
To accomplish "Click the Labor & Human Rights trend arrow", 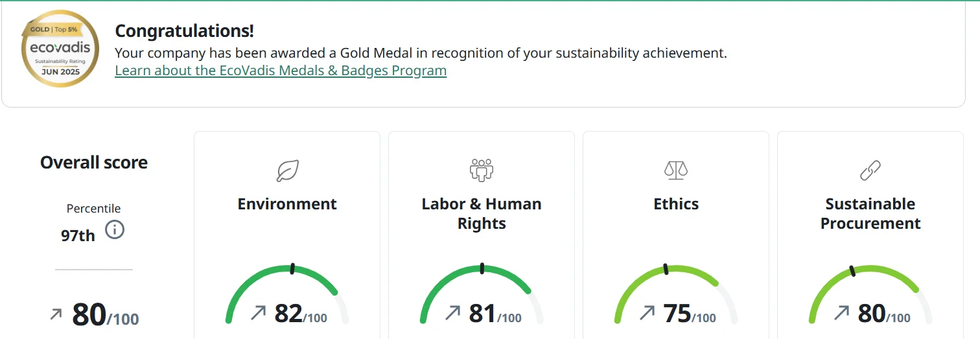I will [x=452, y=313].
